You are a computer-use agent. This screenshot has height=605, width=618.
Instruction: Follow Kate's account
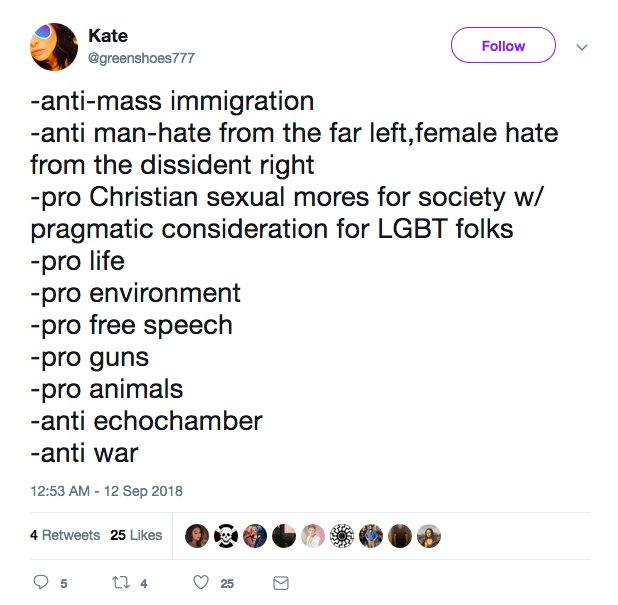point(503,45)
